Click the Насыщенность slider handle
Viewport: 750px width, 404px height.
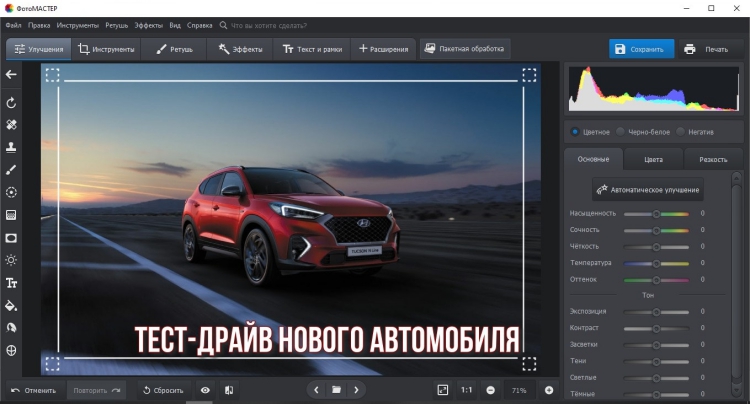[x=656, y=214]
